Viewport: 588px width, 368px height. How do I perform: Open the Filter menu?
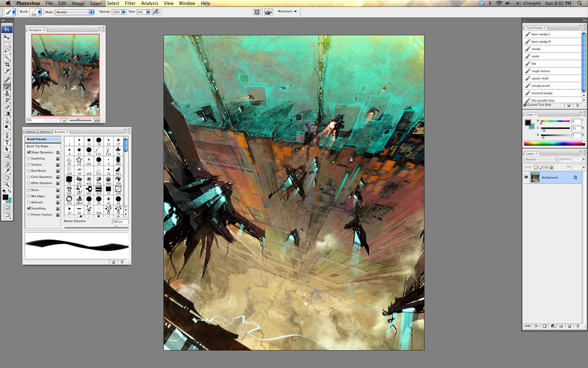130,3
